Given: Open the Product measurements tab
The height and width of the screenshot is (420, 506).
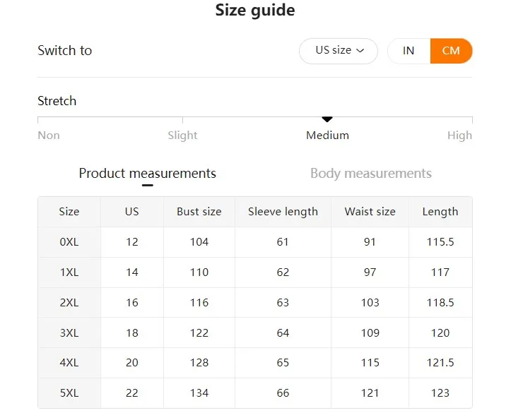Looking at the screenshot, I should click(147, 174).
